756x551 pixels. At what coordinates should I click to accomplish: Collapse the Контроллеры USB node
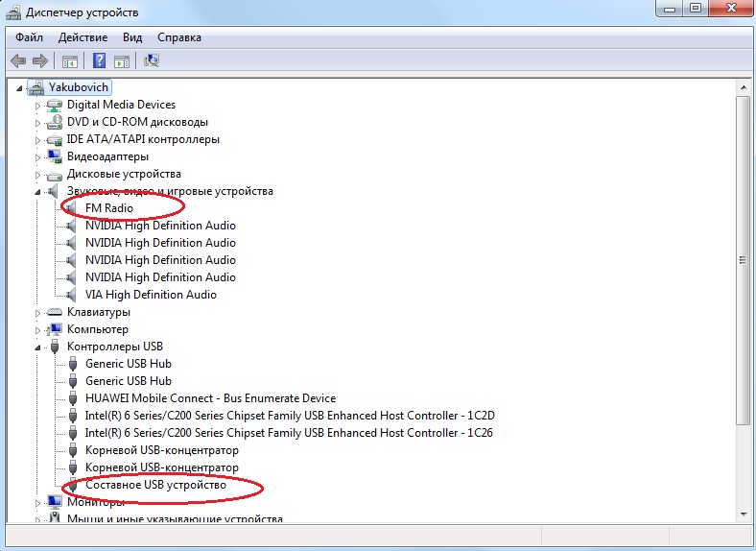click(38, 347)
